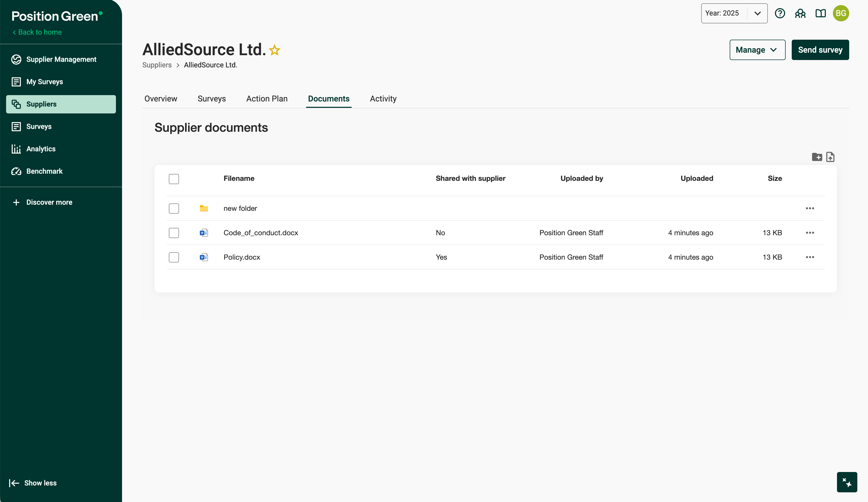Click the Suppliers sidebar icon
The image size is (868, 502).
[16, 104]
